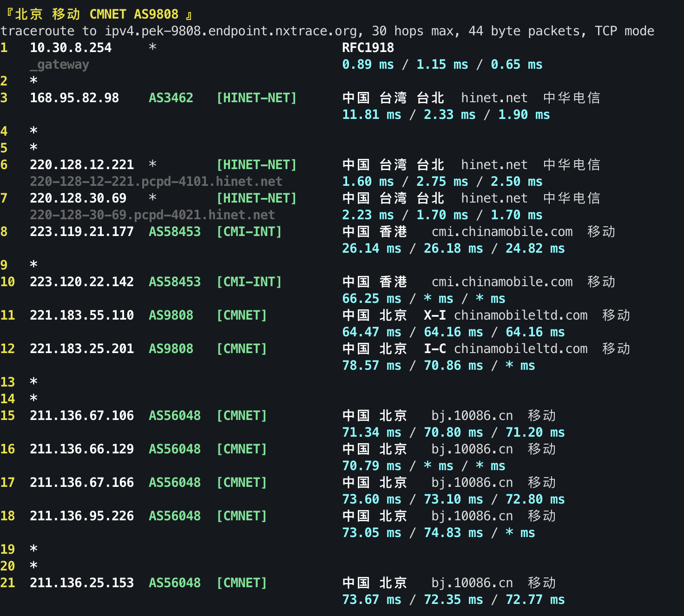Screen dimensions: 684x616
Task: Click chinamobileltd.com on hop 12
Action: tap(520, 349)
